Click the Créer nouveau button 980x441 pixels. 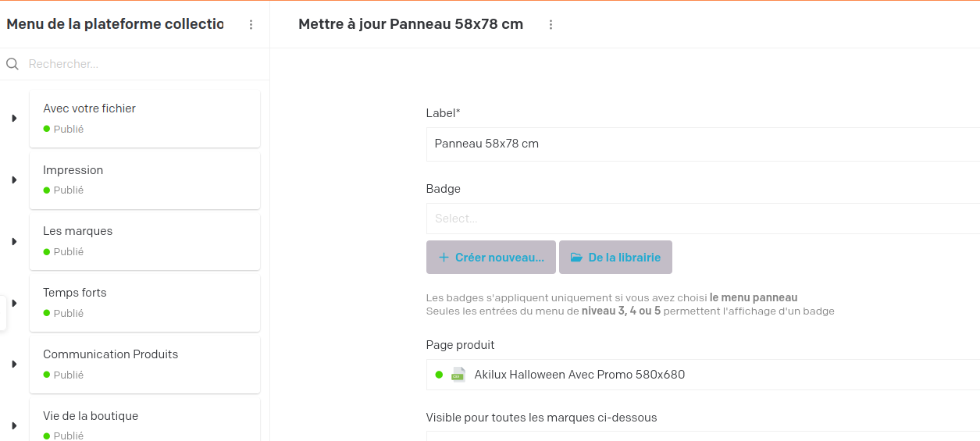(x=491, y=258)
